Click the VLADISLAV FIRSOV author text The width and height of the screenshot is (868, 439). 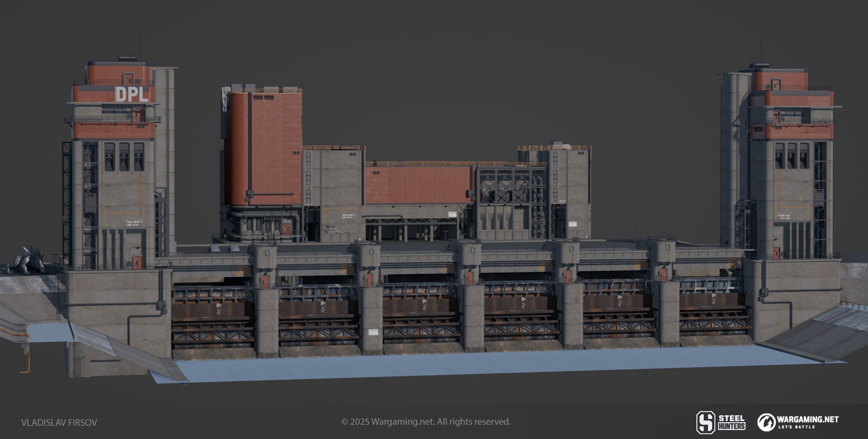59,423
